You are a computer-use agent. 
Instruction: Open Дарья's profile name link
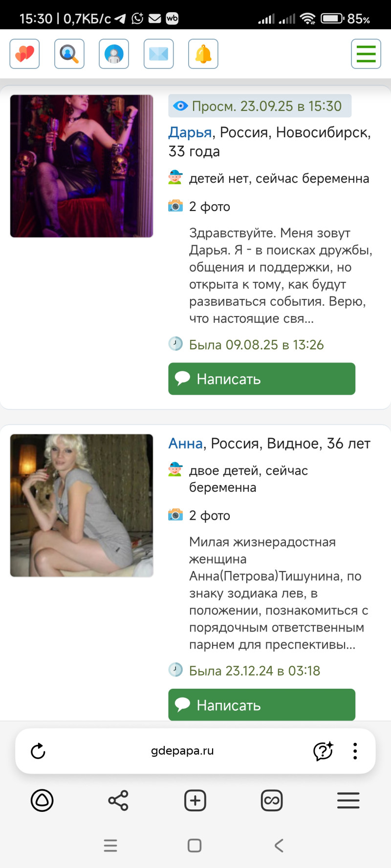tap(190, 132)
